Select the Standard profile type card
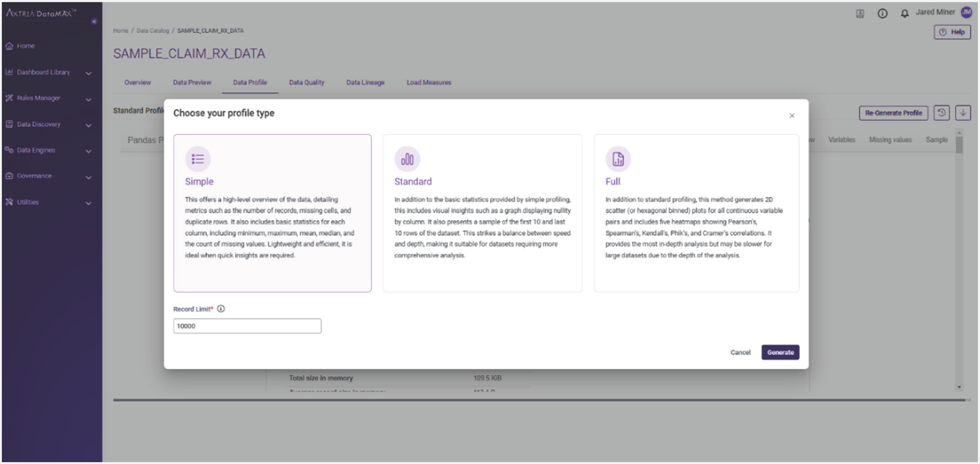 click(482, 213)
